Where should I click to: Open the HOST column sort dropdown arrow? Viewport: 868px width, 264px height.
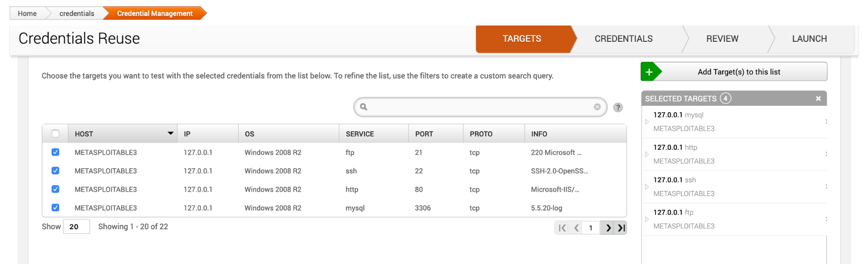(171, 134)
